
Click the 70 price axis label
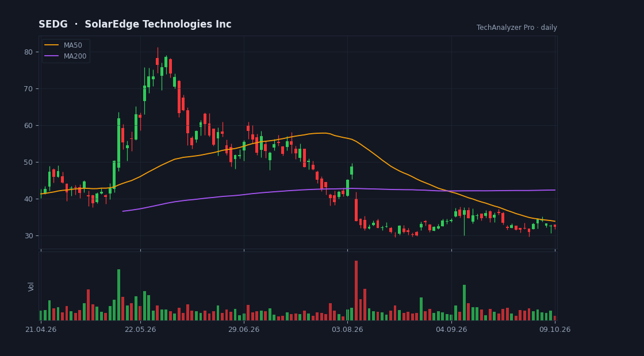coord(28,88)
